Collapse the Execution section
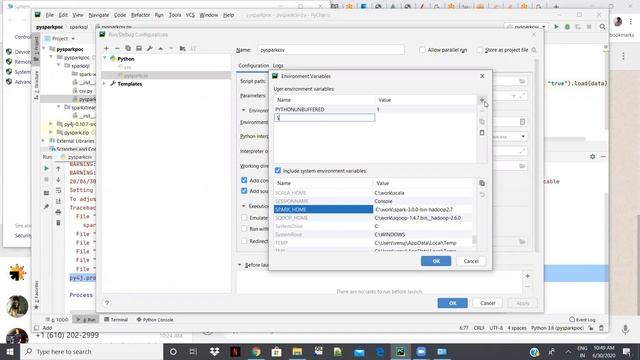 click(x=244, y=206)
